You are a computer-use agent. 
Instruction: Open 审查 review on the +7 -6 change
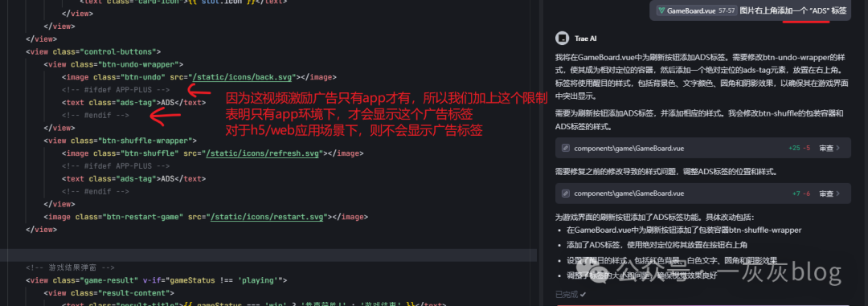point(829,194)
